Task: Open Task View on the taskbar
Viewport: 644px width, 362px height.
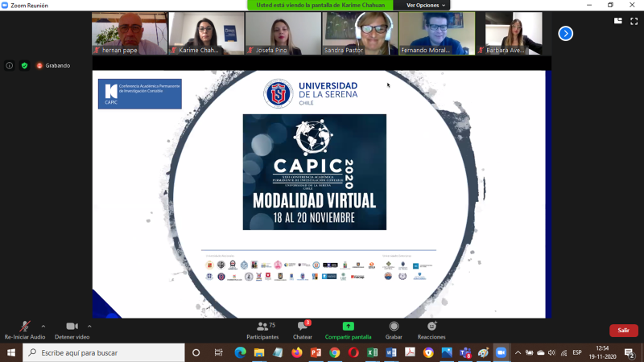Action: (218, 352)
